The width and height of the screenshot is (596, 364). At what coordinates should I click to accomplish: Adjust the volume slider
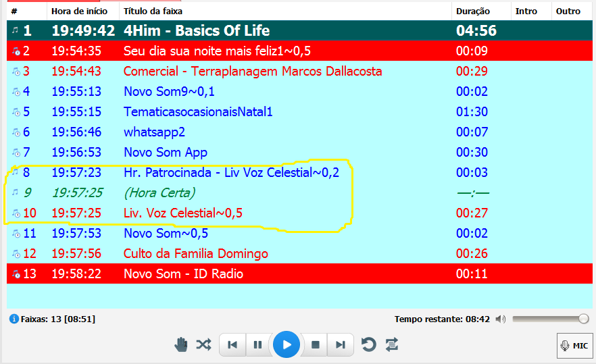coord(550,319)
